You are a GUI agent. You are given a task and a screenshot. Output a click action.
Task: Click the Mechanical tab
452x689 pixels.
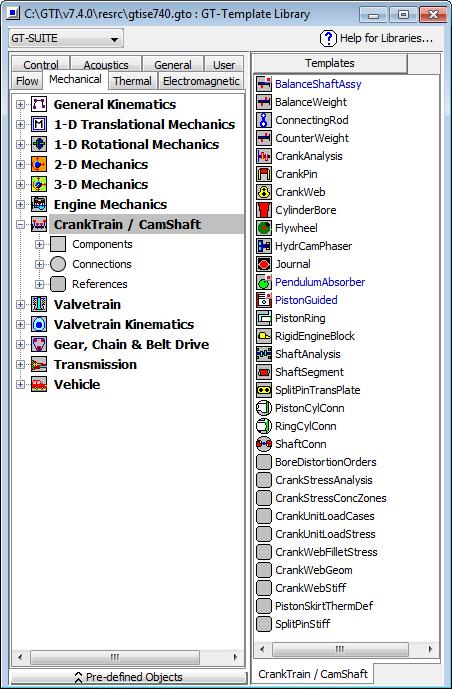(75, 80)
